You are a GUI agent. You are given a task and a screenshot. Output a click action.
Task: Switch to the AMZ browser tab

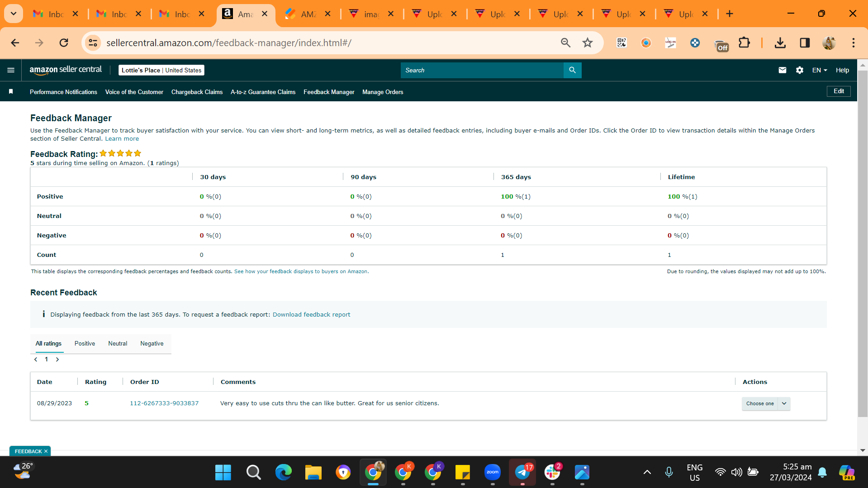[309, 14]
